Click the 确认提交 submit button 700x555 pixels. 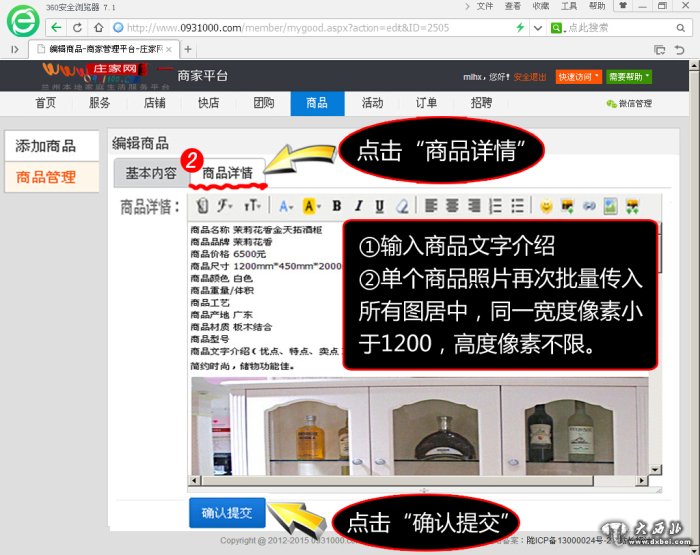click(227, 513)
